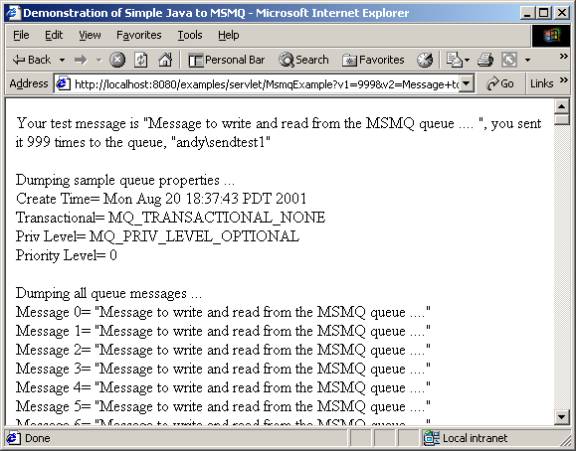Click the Stop loading icon
The image size is (576, 451).
[x=117, y=60]
